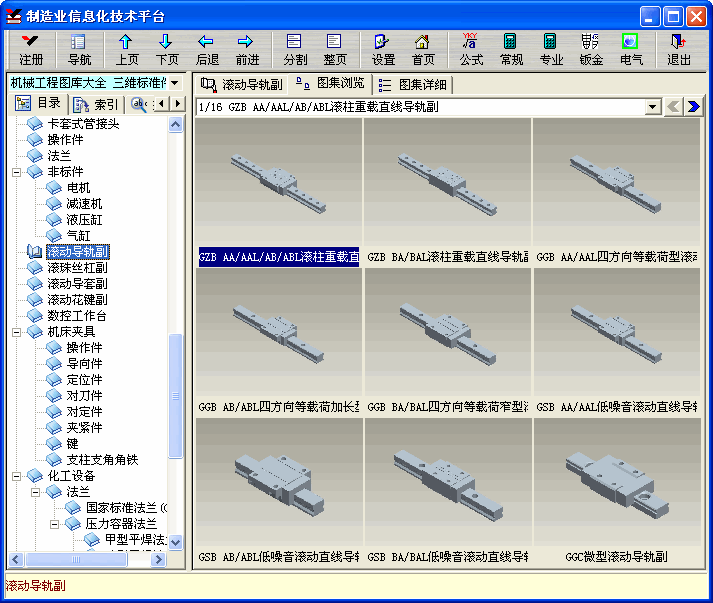
Task: Open the 设置 (Settings) toolbar icon
Action: 383,49
